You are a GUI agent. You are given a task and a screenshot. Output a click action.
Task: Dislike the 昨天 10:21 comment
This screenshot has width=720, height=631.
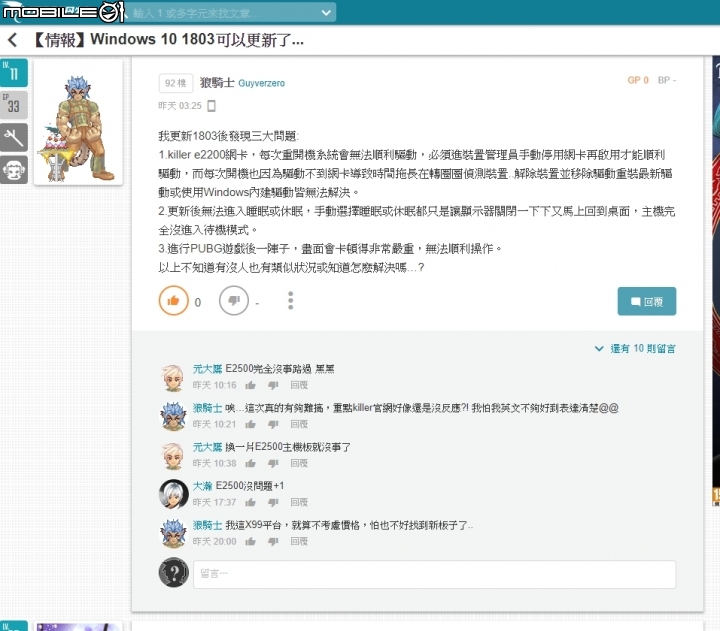[x=273, y=424]
